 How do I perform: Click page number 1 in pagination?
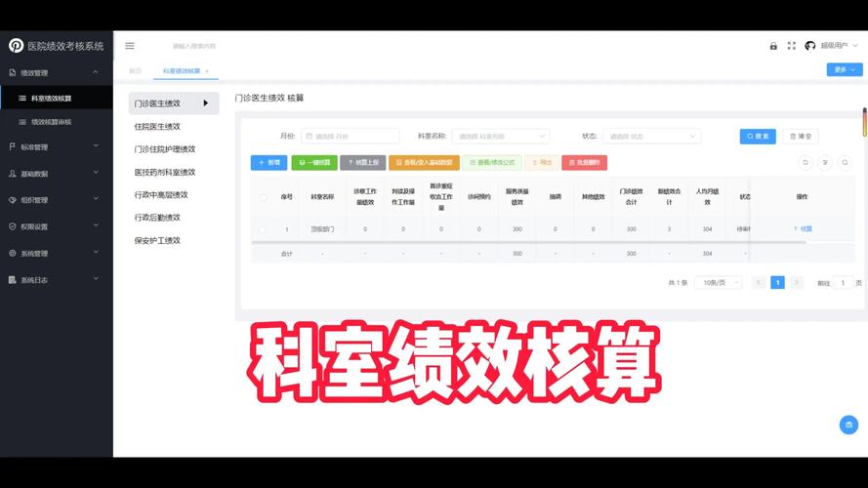tap(777, 283)
